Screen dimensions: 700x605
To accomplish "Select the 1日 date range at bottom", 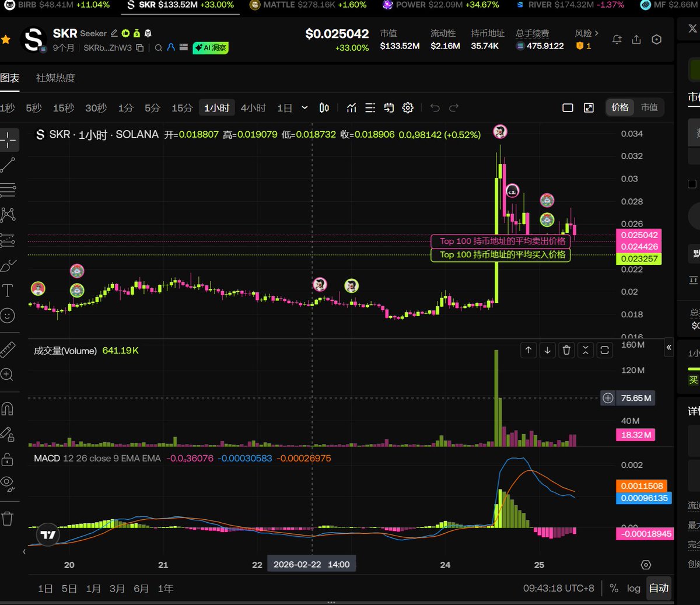I will [45, 589].
